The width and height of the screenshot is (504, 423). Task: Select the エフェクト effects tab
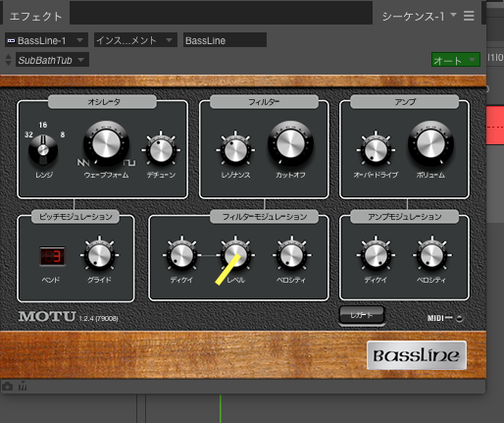[35, 17]
